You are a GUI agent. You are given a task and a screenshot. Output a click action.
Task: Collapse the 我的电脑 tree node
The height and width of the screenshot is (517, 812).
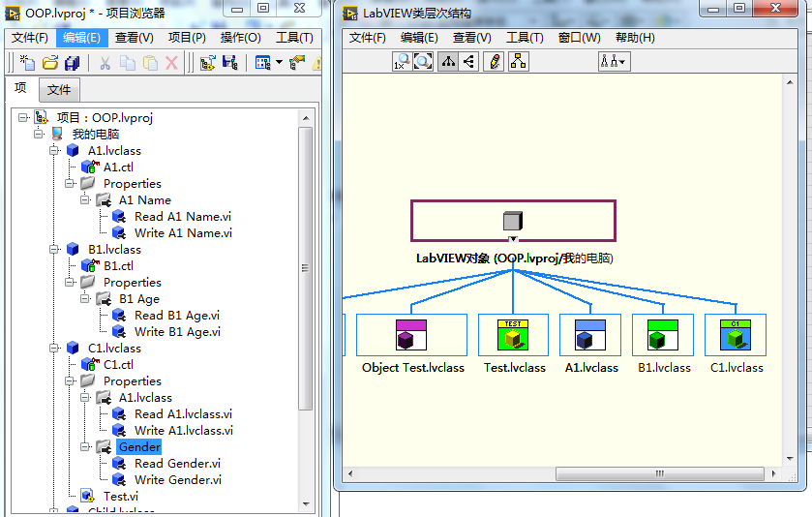39,135
